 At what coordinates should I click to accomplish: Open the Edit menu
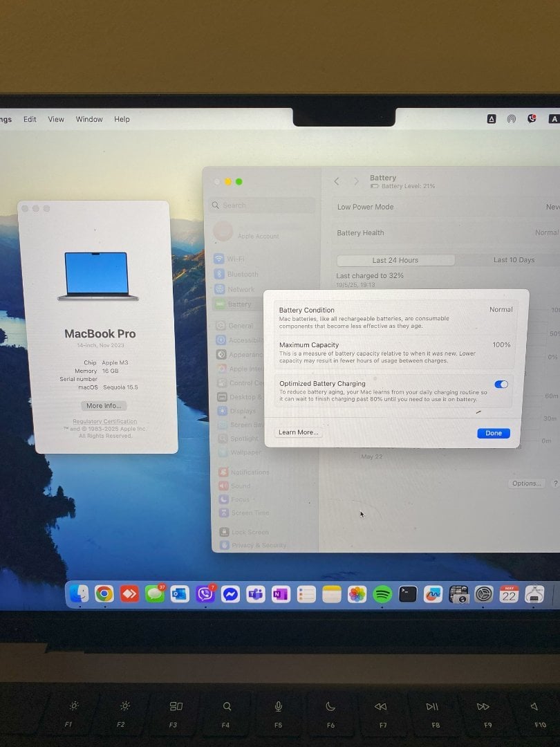30,119
